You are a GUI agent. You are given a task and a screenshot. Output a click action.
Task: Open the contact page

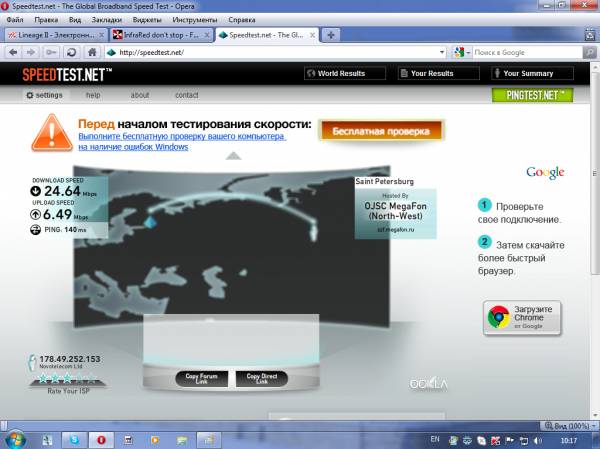pyautogui.click(x=187, y=95)
